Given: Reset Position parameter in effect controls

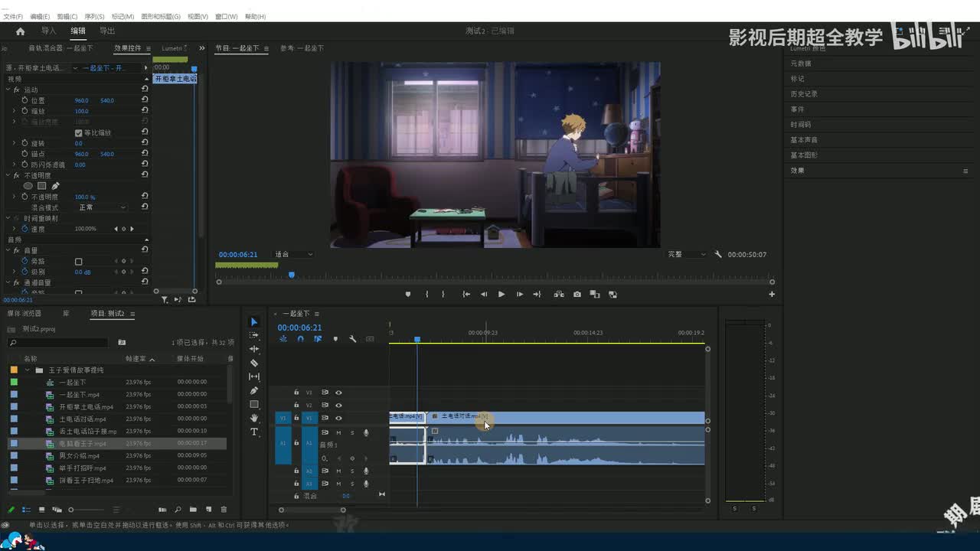Looking at the screenshot, I should [145, 100].
